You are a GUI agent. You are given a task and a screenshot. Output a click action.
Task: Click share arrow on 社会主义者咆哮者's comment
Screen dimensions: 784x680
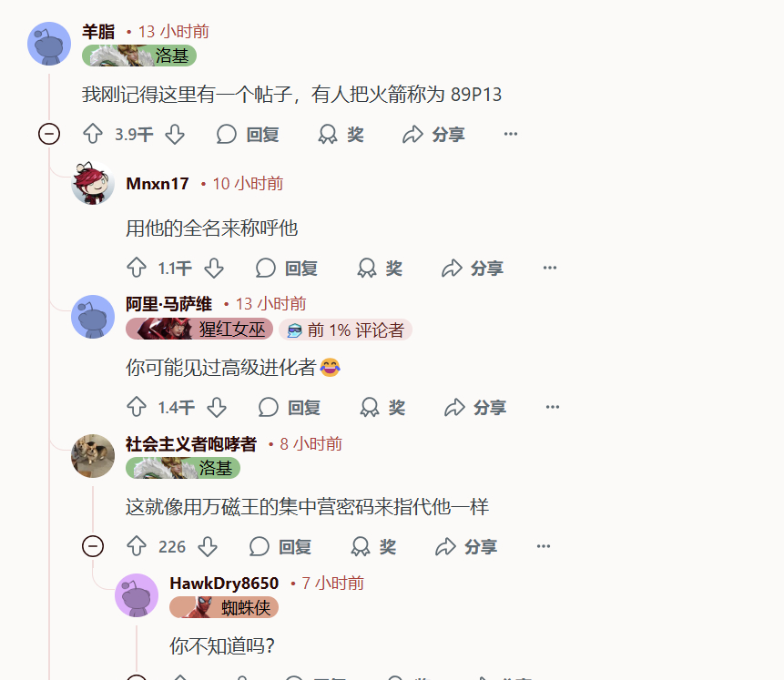coord(445,546)
